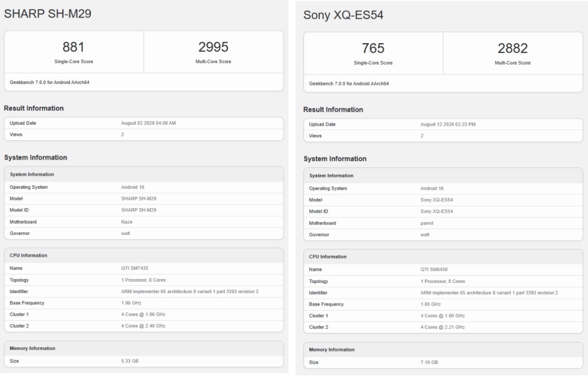Click the Sony Model ID value Sony XQ-ES54
The image size is (588, 379).
tap(437, 211)
